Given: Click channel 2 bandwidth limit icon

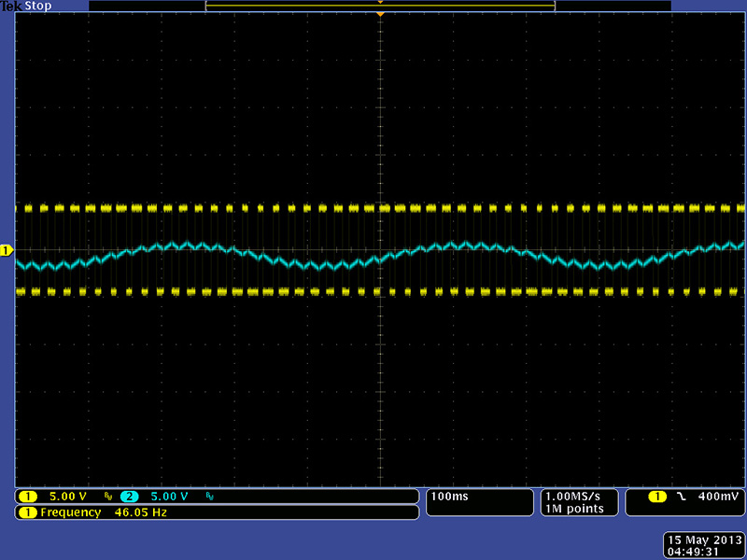Looking at the screenshot, I should [x=208, y=497].
